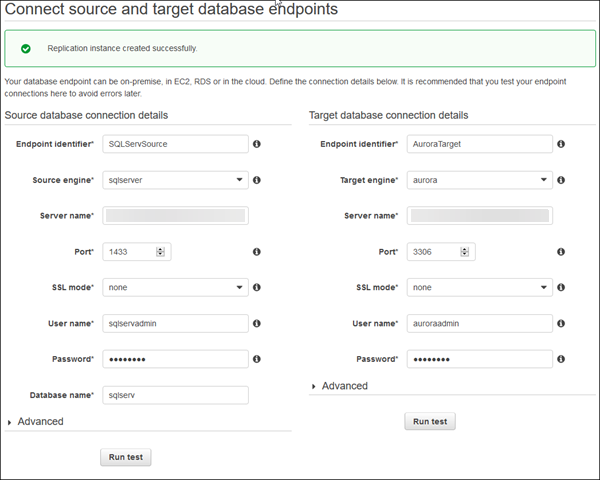Open the source SSL mode dropdown

point(176,287)
